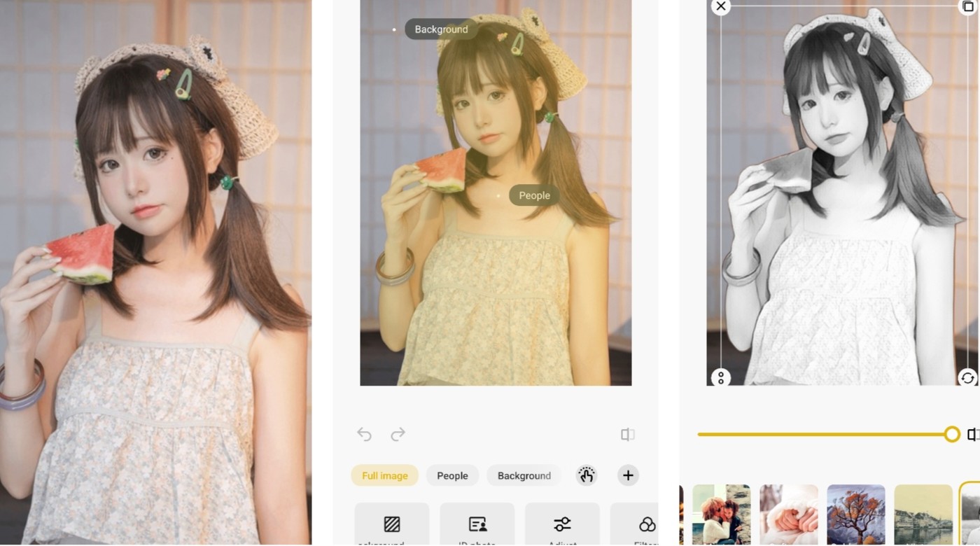Open the Adjust tool
Screen dimensions: 980x546
(562, 524)
